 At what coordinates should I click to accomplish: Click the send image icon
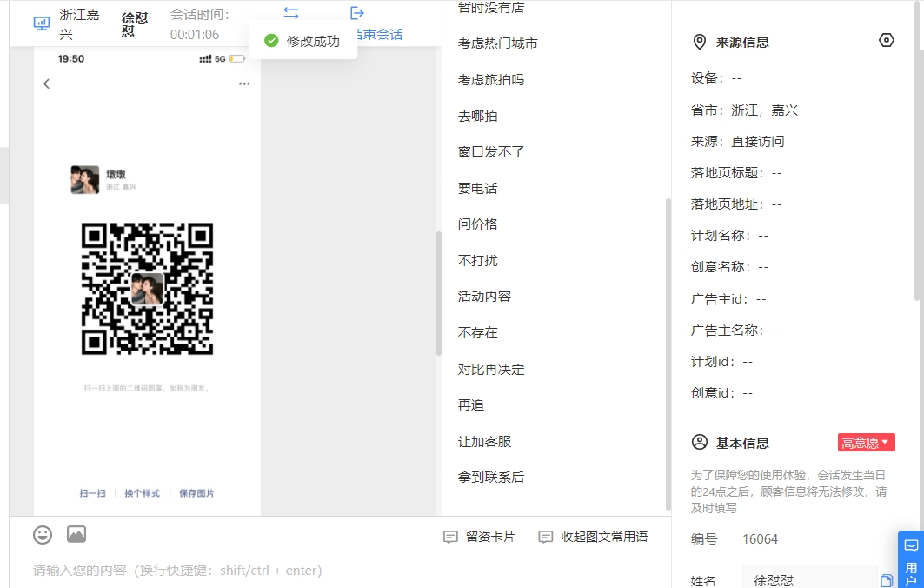coord(76,534)
